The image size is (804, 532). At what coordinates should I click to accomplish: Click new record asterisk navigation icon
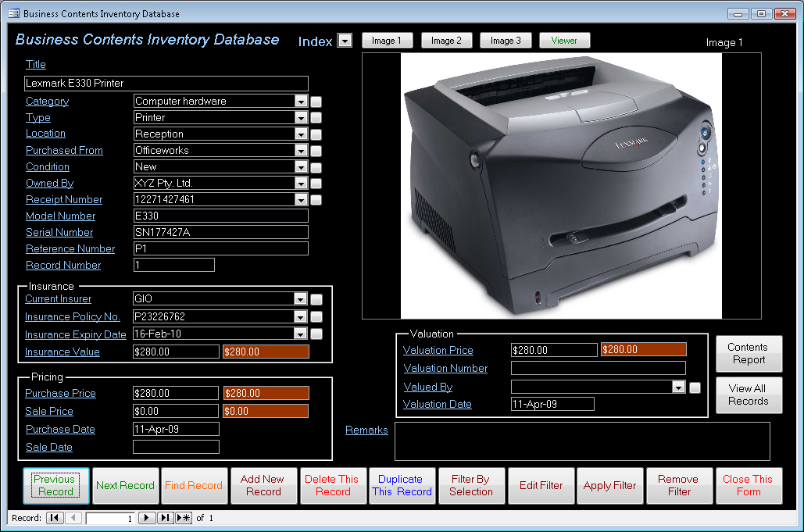(x=184, y=518)
